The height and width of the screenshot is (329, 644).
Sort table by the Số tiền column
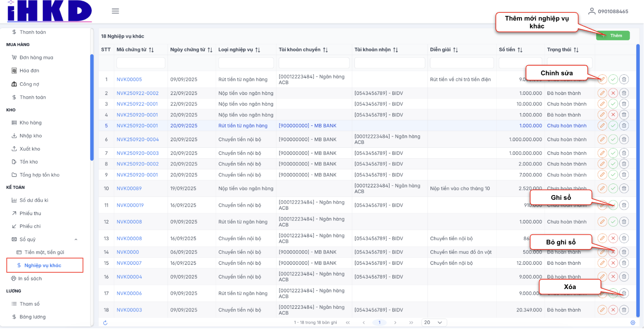point(520,50)
